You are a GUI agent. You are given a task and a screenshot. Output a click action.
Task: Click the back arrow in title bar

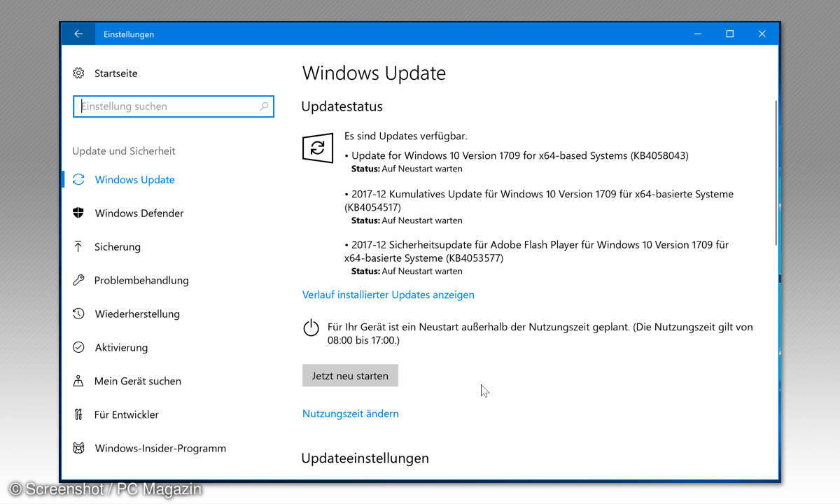[78, 34]
